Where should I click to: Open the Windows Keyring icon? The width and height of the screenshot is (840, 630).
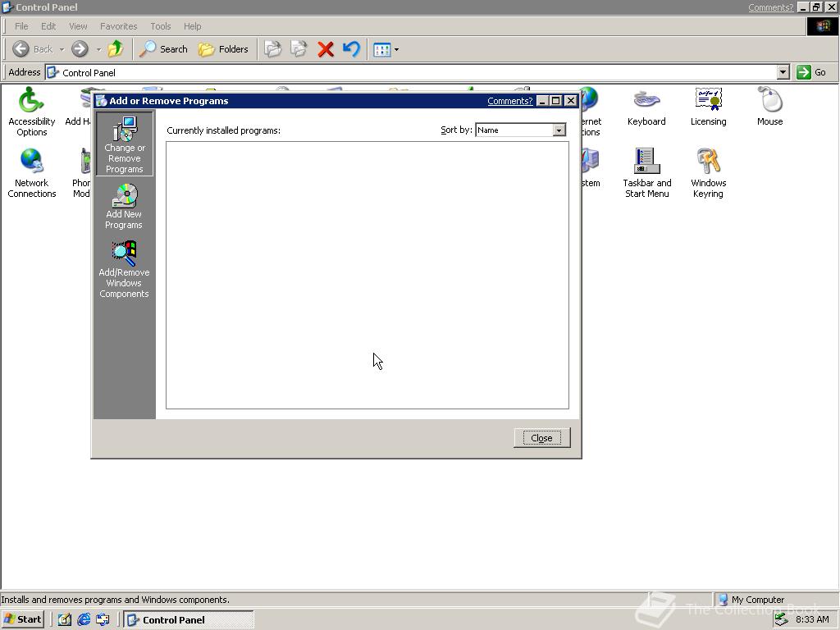(x=708, y=172)
